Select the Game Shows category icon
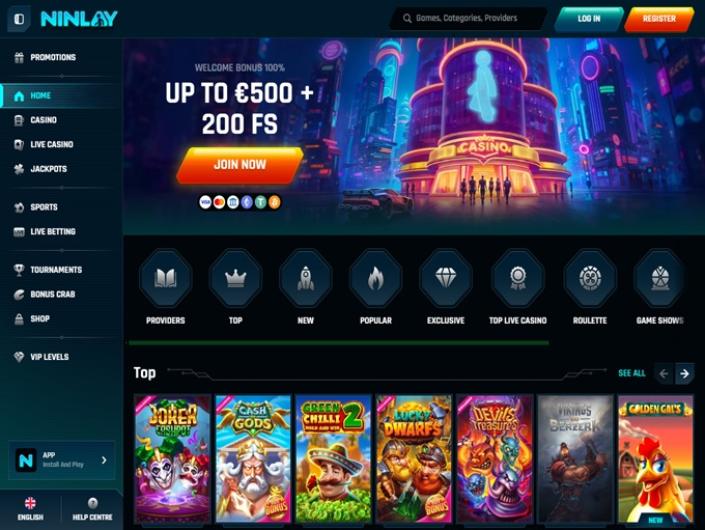This screenshot has width=705, height=530. tap(660, 278)
